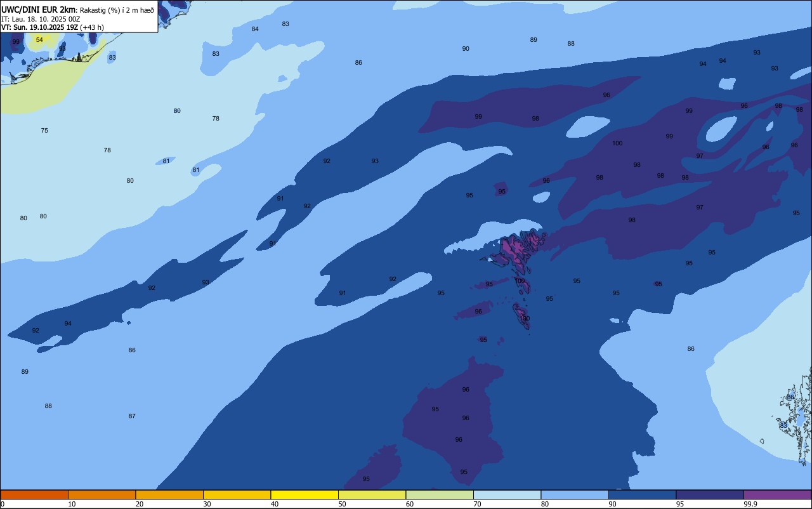Pick the 60–70 pale green legend swatch
This screenshot has width=812, height=509.
[440, 494]
